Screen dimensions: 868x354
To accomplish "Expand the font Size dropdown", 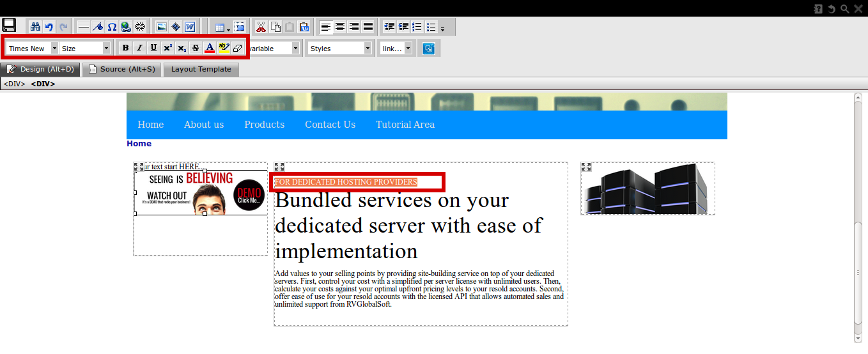I will (x=86, y=48).
